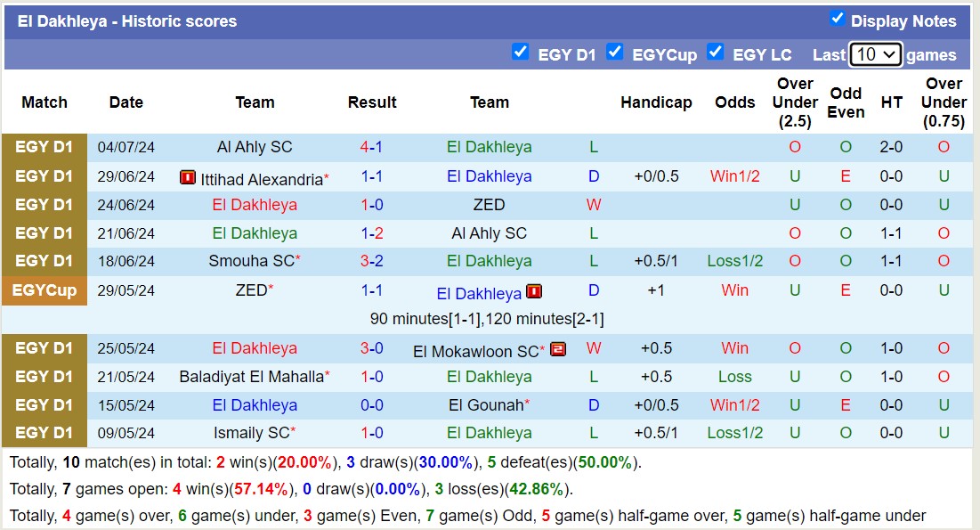Click the red card icon beside El Mokawloon SC

(558, 349)
